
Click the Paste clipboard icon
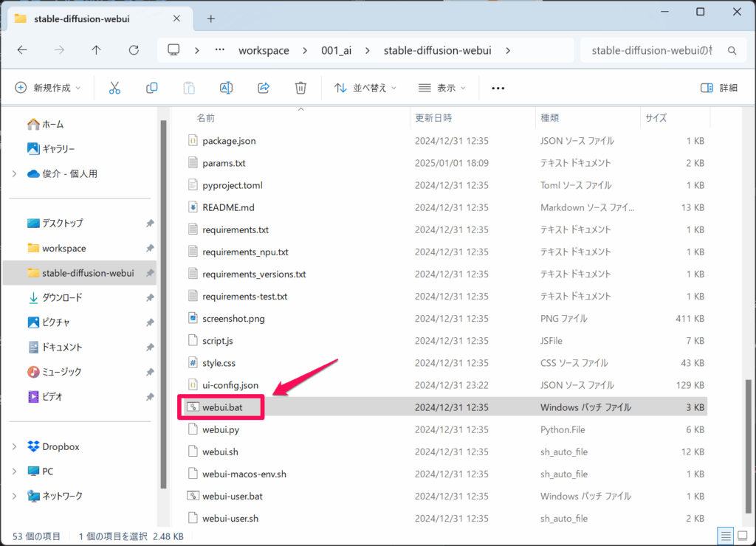coord(189,88)
